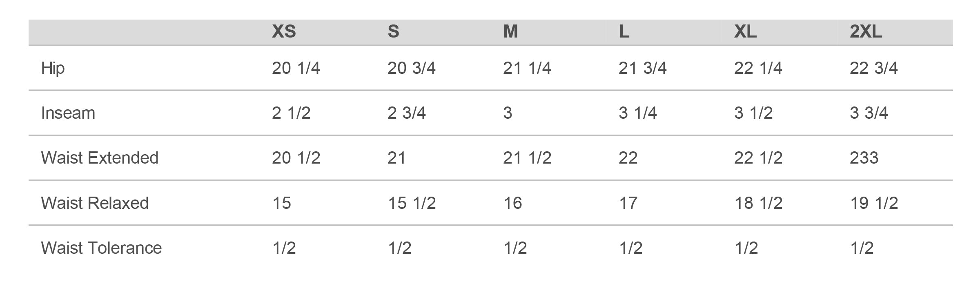Click the 2XL Hip value 22 3/4
The width and height of the screenshot is (980, 297).
coord(873,68)
